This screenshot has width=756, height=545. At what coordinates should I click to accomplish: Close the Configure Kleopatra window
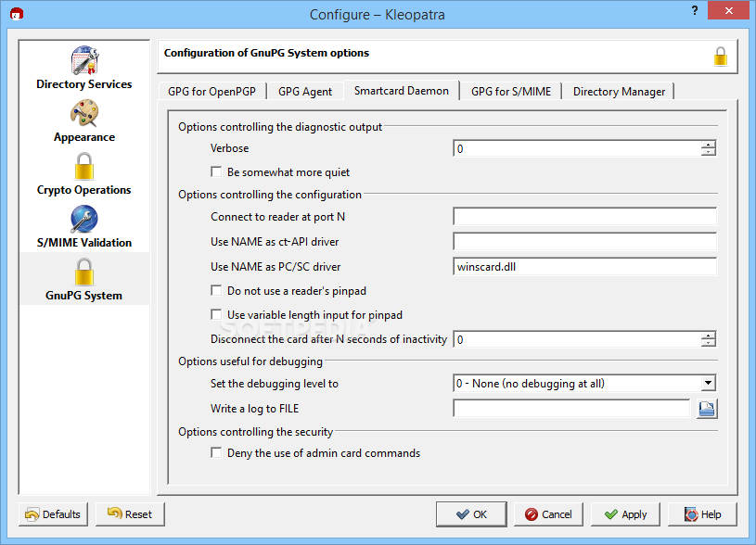tap(728, 10)
